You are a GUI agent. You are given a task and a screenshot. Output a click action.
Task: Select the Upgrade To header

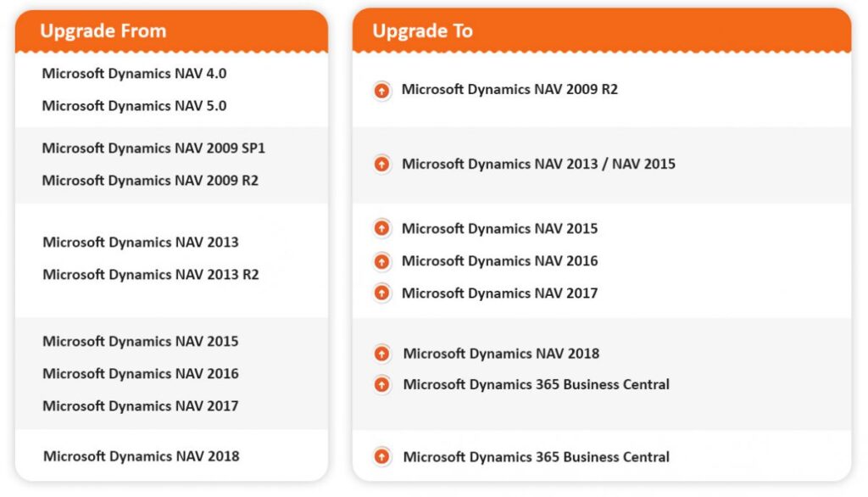point(422,31)
